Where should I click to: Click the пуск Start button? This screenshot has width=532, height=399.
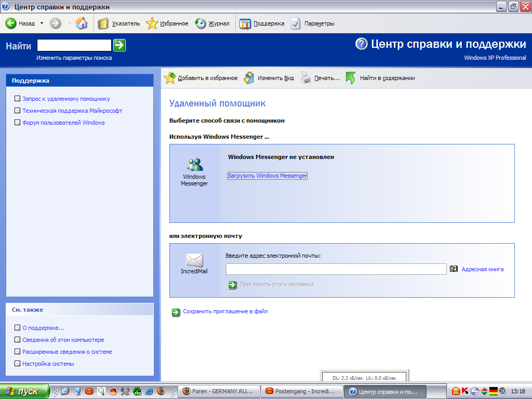click(x=25, y=391)
